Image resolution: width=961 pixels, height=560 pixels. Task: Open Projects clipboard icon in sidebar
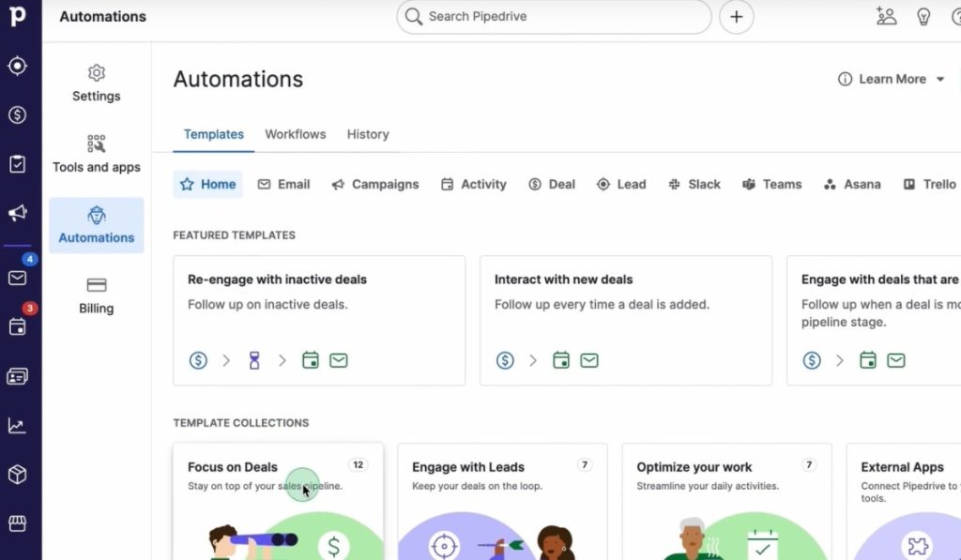(17, 163)
